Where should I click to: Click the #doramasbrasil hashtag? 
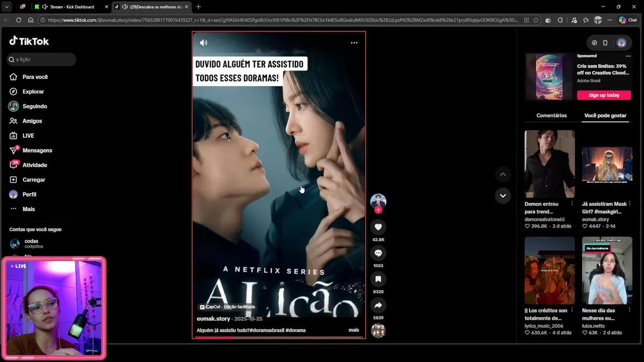[x=267, y=330]
